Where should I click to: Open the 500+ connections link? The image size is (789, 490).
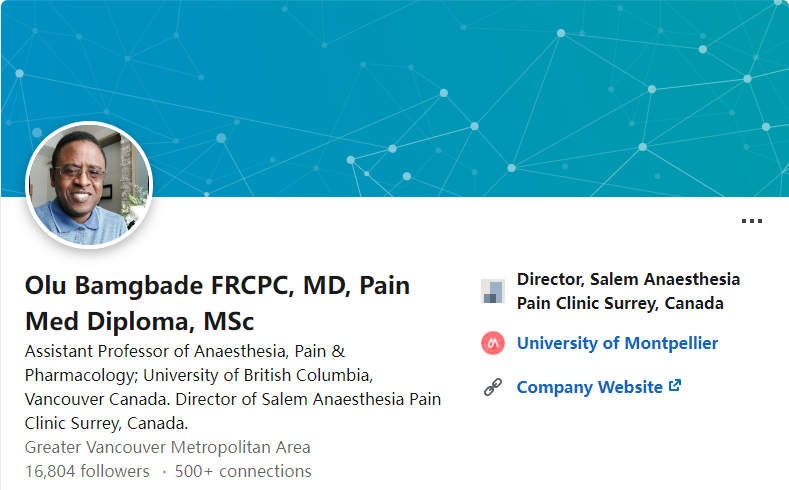pyautogui.click(x=243, y=471)
